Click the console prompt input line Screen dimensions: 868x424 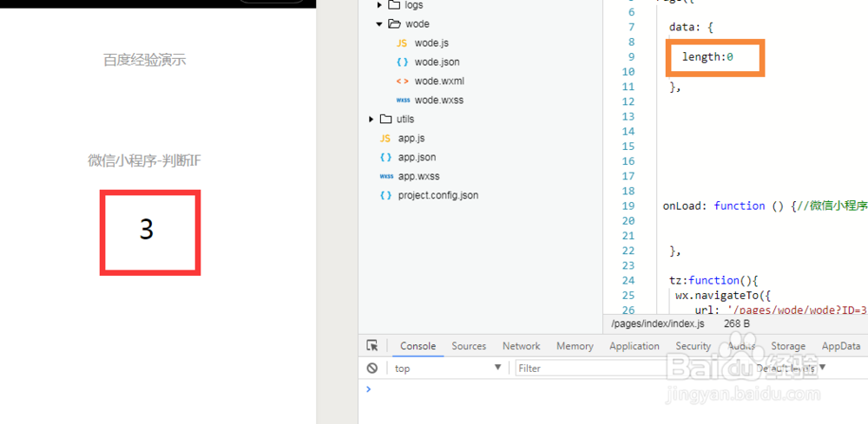tap(617, 389)
